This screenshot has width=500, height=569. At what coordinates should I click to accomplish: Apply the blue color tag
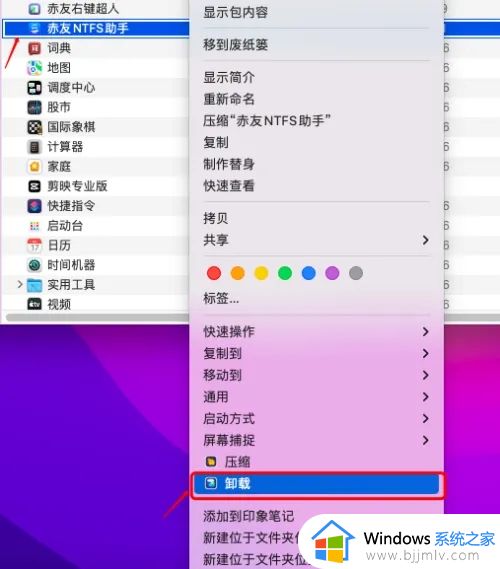309,273
